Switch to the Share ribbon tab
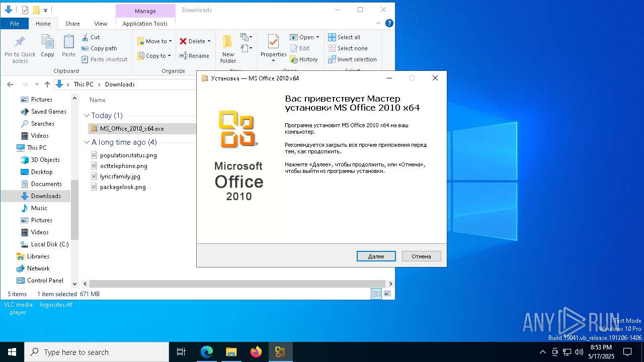Viewport: 644px width, 362px height. [72, 24]
